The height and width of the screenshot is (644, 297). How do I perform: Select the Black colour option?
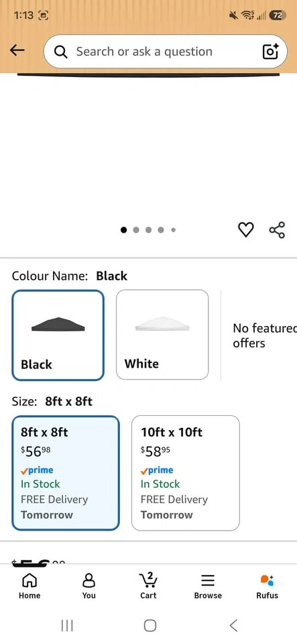pyautogui.click(x=58, y=335)
